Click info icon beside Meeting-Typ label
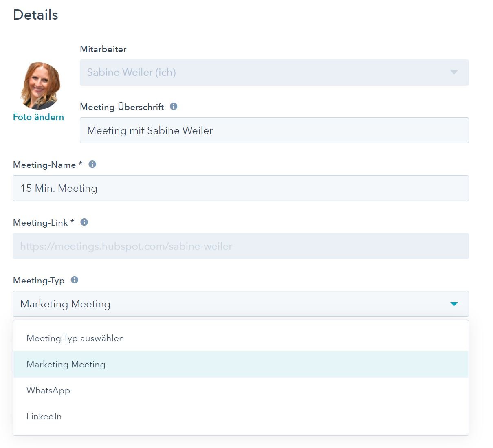 click(75, 280)
